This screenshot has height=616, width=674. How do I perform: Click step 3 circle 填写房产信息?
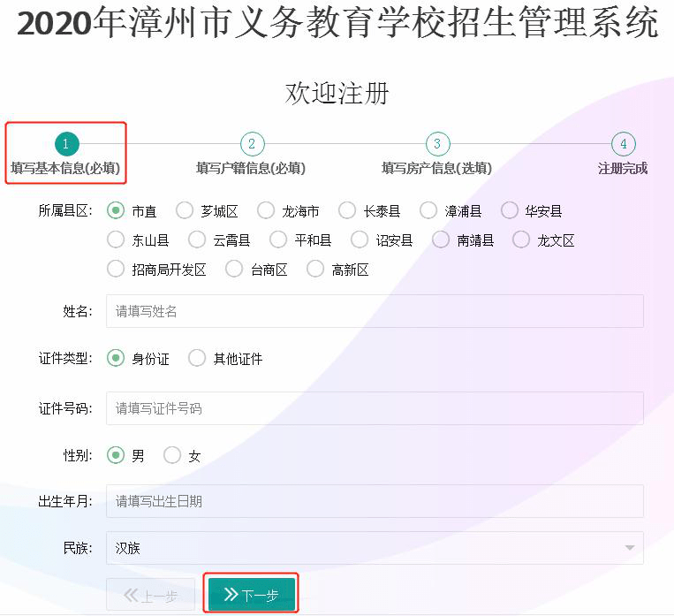pyautogui.click(x=437, y=144)
